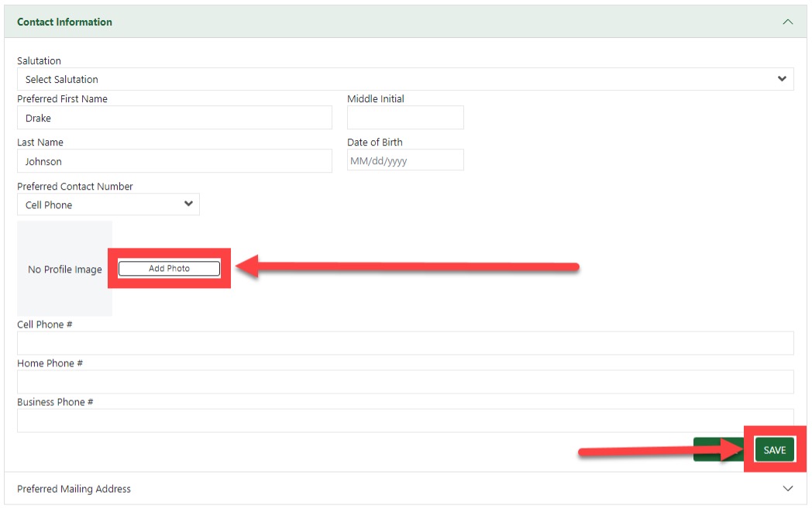
Task: Collapse the Contact Information section chevron
Action: tap(787, 22)
